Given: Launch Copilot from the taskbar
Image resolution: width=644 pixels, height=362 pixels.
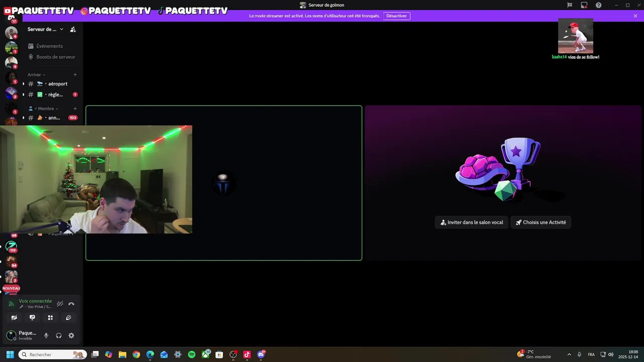Looking at the screenshot, I should pyautogui.click(x=109, y=354).
